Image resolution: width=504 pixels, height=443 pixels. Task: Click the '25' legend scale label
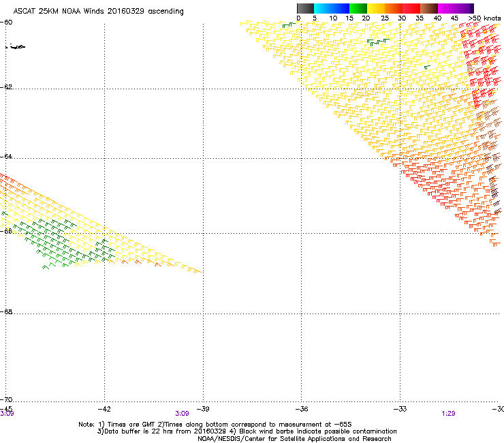(385, 18)
